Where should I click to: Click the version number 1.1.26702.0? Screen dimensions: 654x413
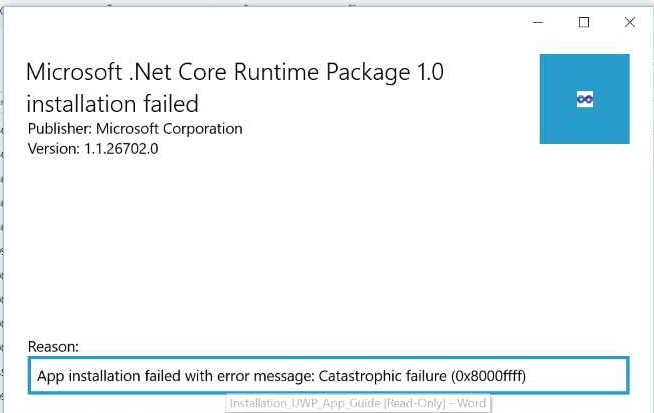tap(121, 149)
